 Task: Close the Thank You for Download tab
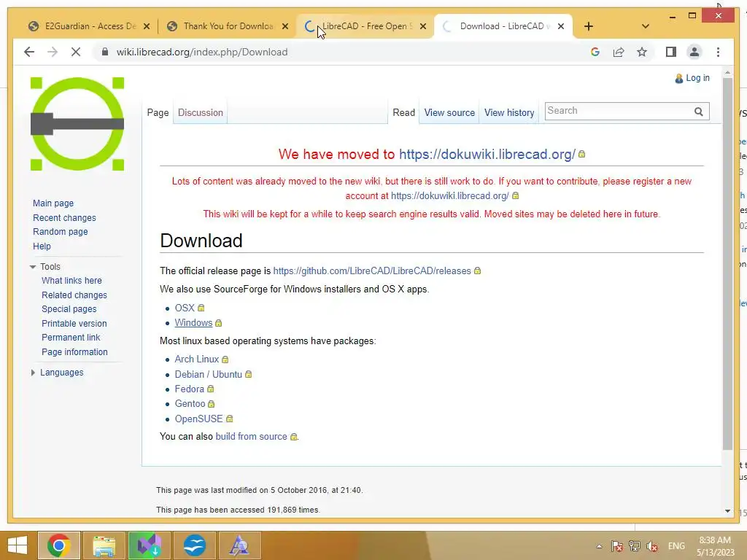285,26
